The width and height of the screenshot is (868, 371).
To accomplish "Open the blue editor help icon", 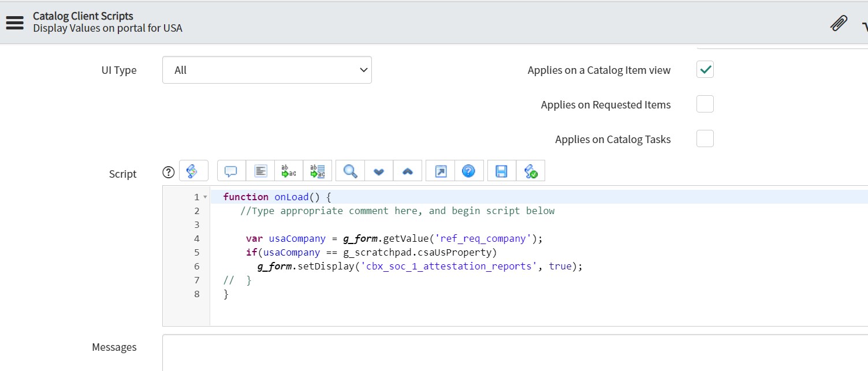I will tap(469, 171).
